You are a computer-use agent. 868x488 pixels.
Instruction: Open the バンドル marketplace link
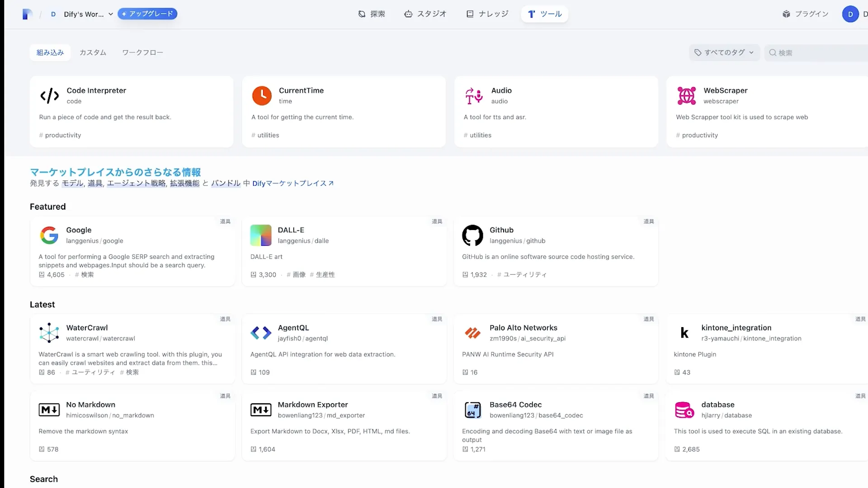[x=226, y=183]
